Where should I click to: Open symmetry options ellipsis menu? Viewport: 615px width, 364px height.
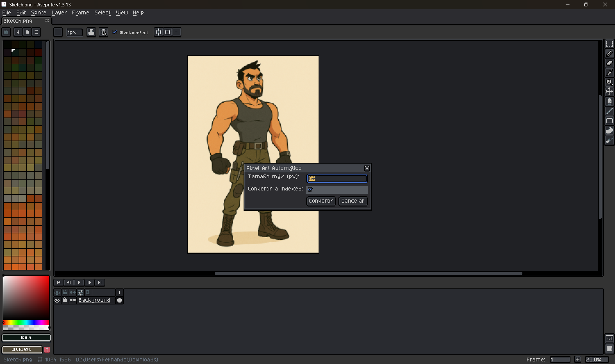(x=177, y=32)
